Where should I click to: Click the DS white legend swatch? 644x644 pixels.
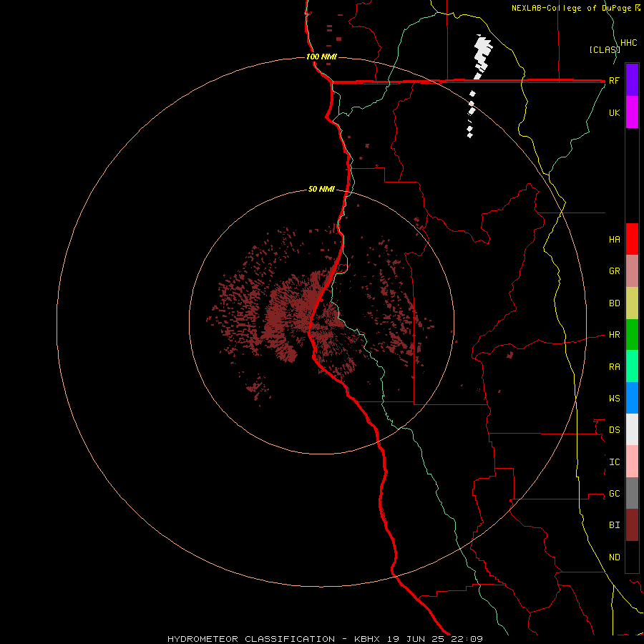point(632,429)
